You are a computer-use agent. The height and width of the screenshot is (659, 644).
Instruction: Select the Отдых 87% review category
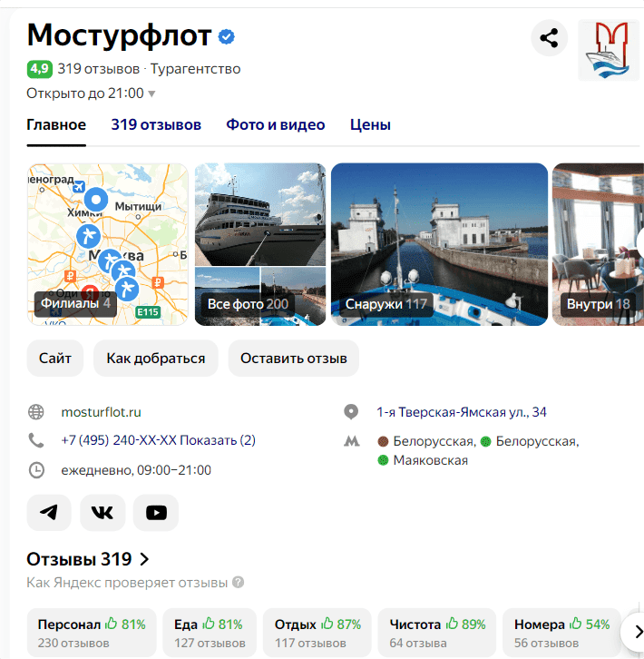click(317, 633)
